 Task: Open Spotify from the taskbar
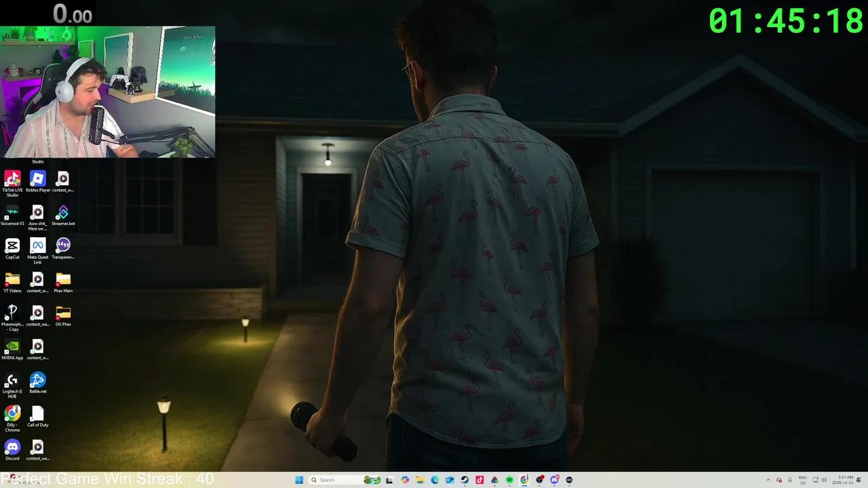click(x=509, y=480)
